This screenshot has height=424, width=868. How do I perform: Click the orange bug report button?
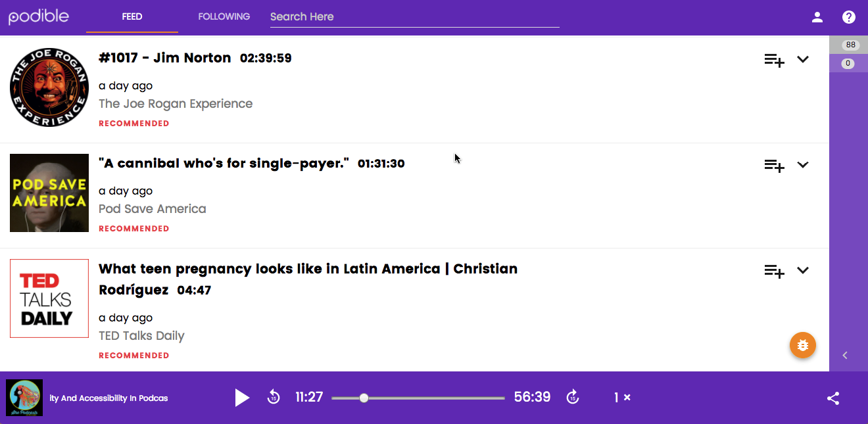(803, 345)
